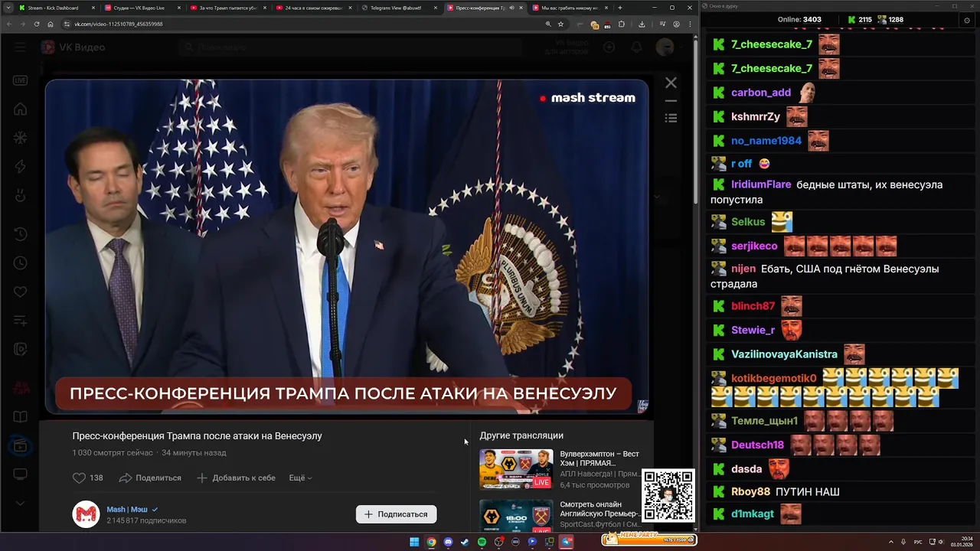Close the video overlay with X
The image size is (980, 551).
click(x=671, y=83)
